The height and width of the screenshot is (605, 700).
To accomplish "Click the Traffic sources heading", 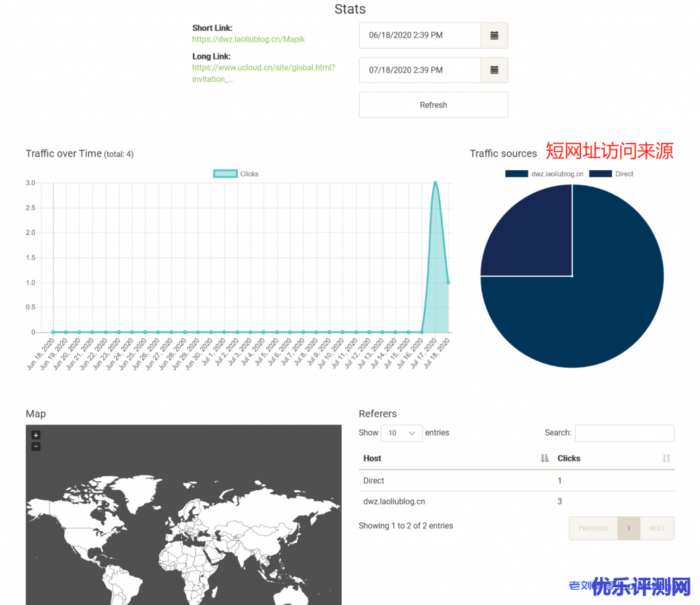I will [503, 154].
